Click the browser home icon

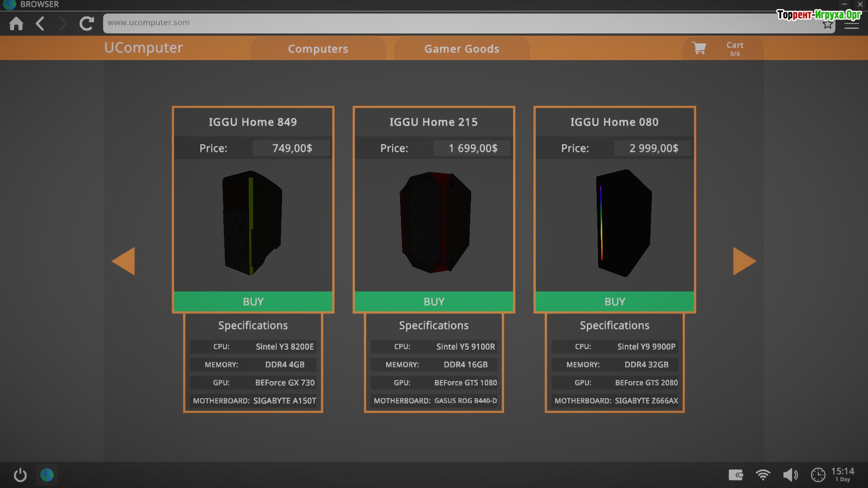tap(16, 23)
